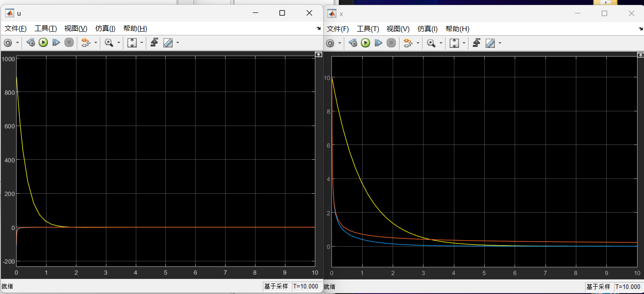Run simulation in the x scope window

point(366,43)
